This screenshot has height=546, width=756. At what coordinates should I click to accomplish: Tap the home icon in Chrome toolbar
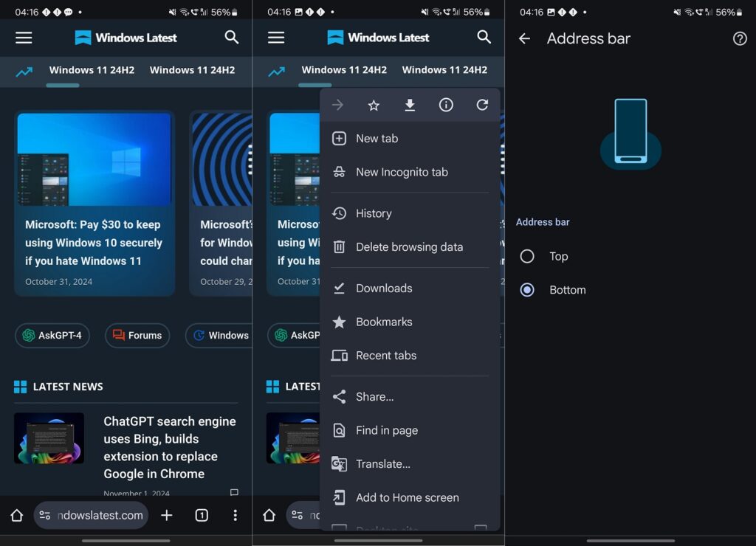pyautogui.click(x=18, y=515)
